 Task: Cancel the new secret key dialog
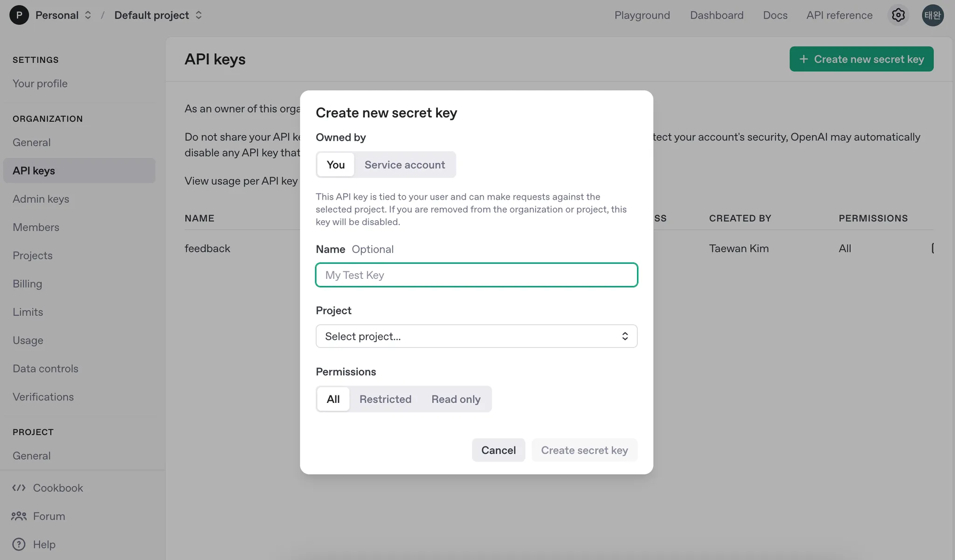(x=498, y=450)
